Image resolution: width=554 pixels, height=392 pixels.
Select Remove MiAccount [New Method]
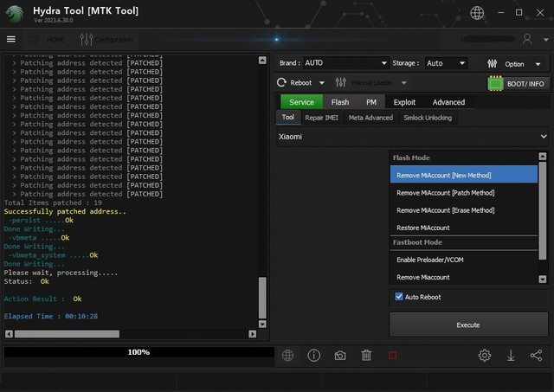pyautogui.click(x=464, y=175)
